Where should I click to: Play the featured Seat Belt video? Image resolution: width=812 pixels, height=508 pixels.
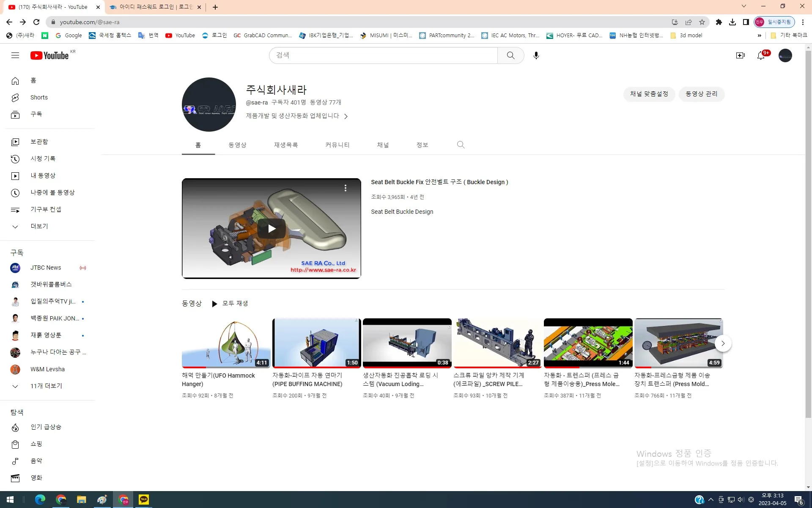(x=272, y=229)
